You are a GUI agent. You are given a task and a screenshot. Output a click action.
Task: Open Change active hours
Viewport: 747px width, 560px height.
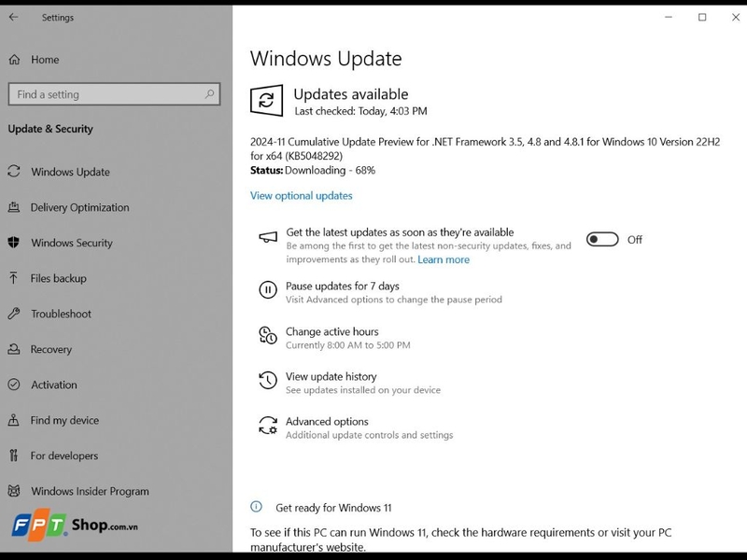click(x=332, y=331)
